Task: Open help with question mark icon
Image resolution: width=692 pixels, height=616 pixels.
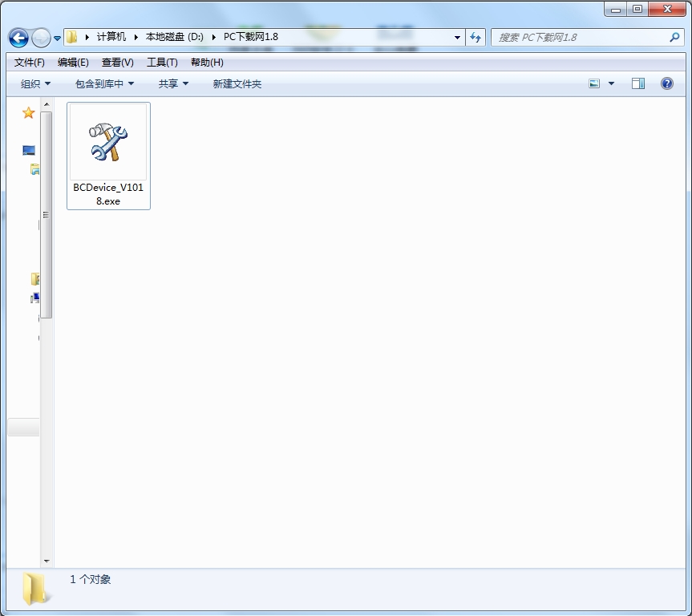Action: pyautogui.click(x=667, y=83)
